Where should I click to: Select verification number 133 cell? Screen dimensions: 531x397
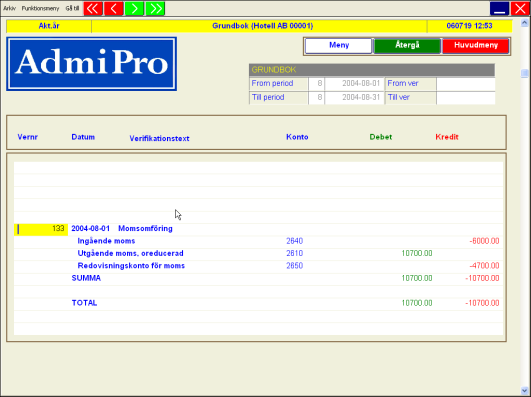pyautogui.click(x=41, y=229)
